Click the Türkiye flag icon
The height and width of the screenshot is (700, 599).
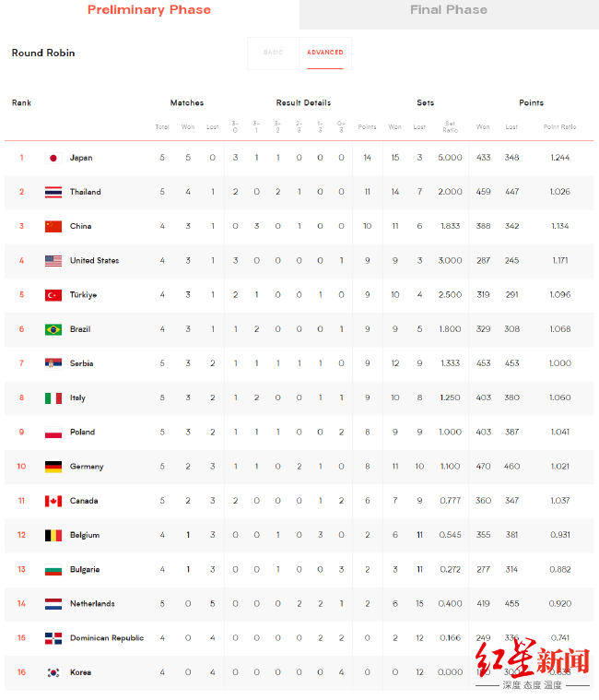click(53, 295)
